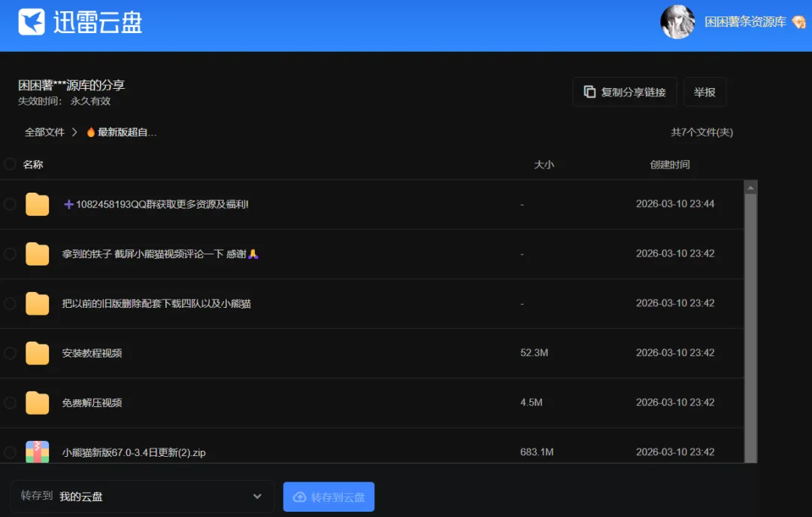Select checkbox for 把以前的旧版删除 folder
Screen dimensions: 812x517
(x=10, y=303)
